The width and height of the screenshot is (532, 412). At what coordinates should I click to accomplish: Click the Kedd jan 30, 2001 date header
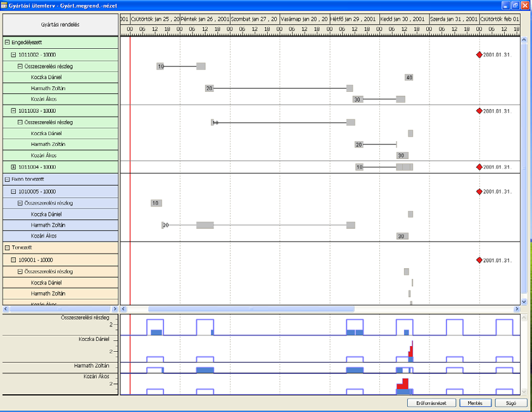[405, 19]
